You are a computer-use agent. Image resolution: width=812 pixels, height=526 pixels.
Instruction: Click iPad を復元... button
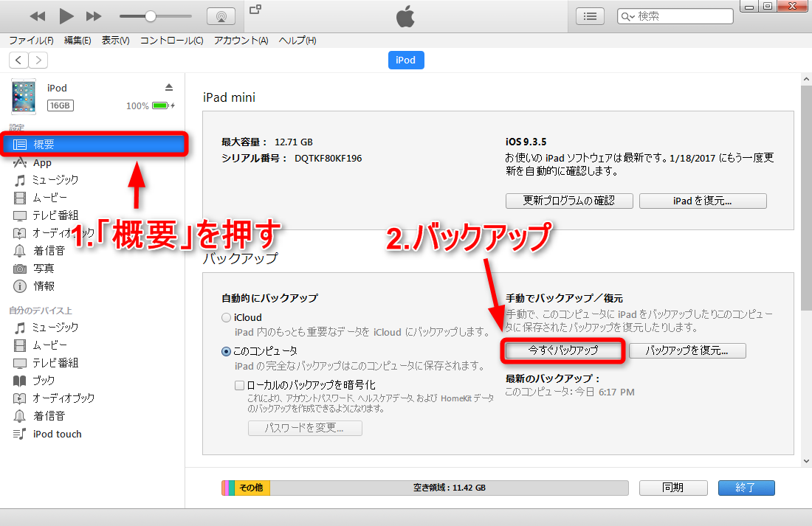[703, 201]
